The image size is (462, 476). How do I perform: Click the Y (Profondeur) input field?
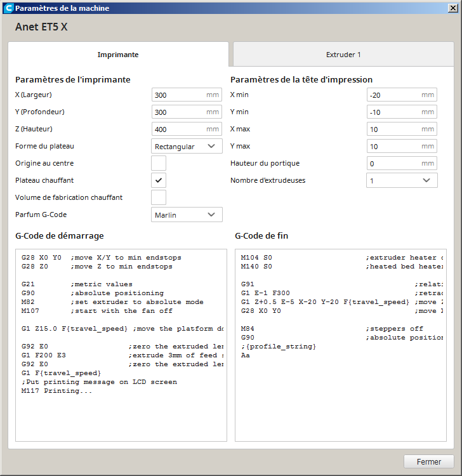click(187, 112)
